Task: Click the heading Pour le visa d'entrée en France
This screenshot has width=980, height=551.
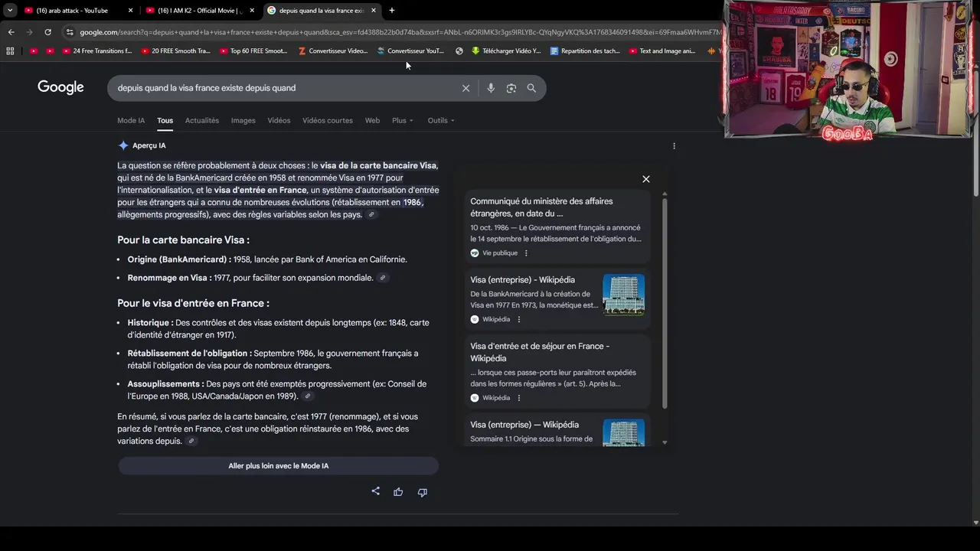Action: pos(193,303)
